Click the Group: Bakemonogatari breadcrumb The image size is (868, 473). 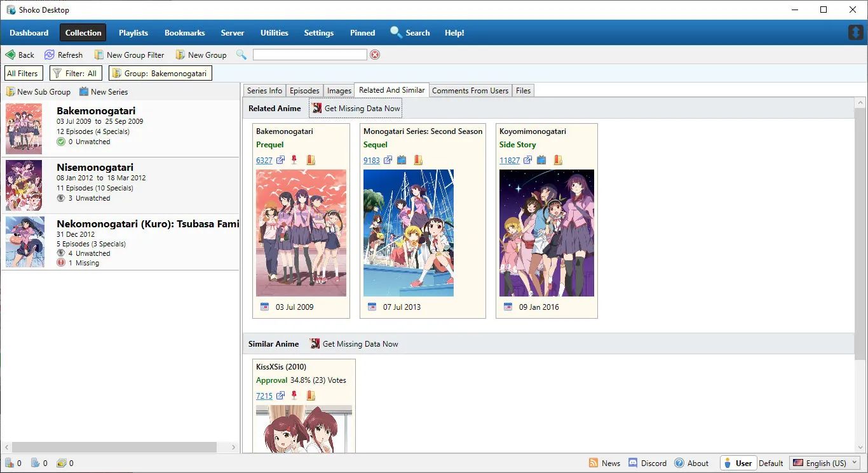[x=160, y=73]
